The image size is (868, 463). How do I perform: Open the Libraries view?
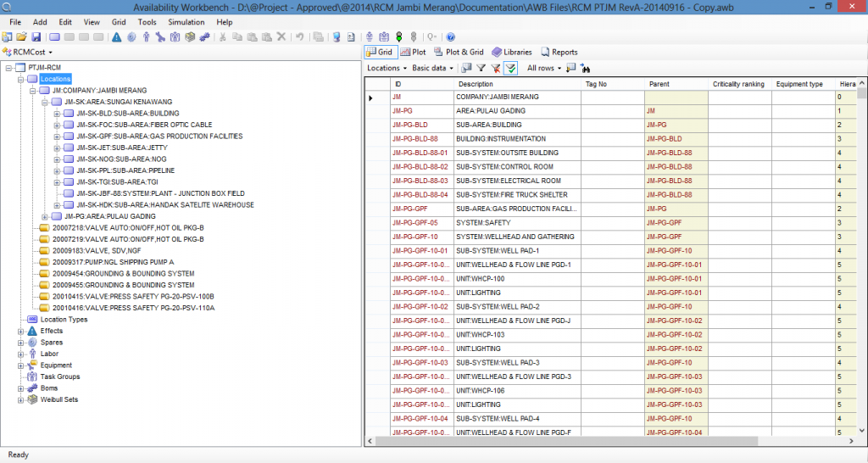[x=511, y=52]
